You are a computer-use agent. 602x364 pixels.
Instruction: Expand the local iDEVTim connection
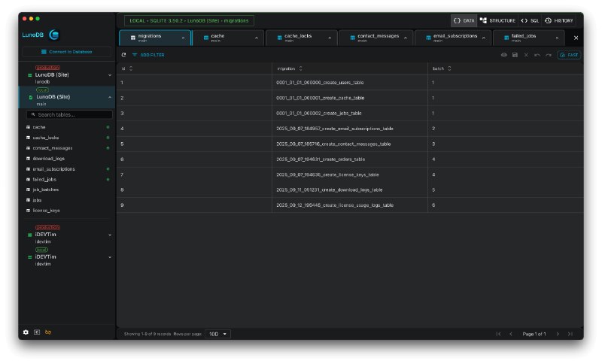pos(110,257)
